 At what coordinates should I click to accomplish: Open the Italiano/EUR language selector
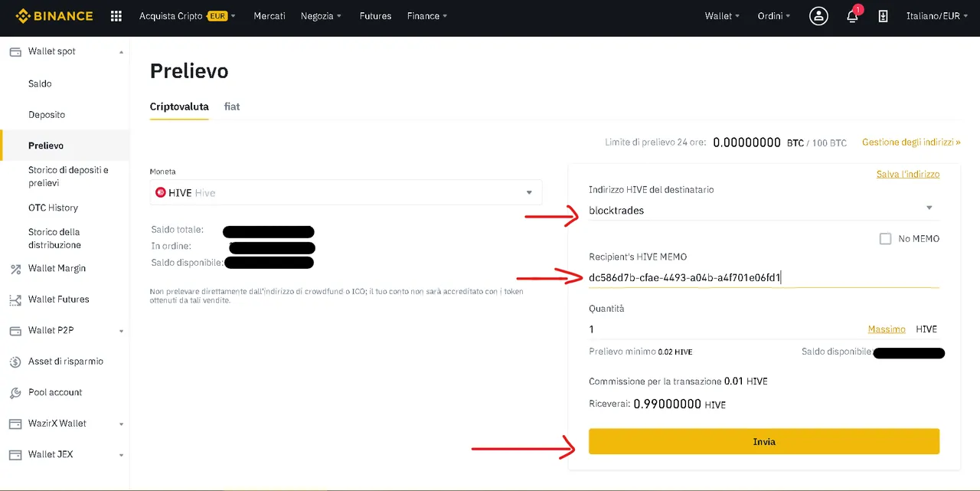(937, 16)
